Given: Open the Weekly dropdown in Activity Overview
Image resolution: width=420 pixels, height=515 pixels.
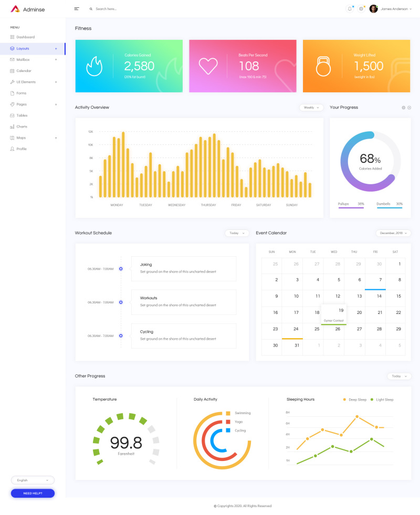Looking at the screenshot, I should tap(311, 107).
